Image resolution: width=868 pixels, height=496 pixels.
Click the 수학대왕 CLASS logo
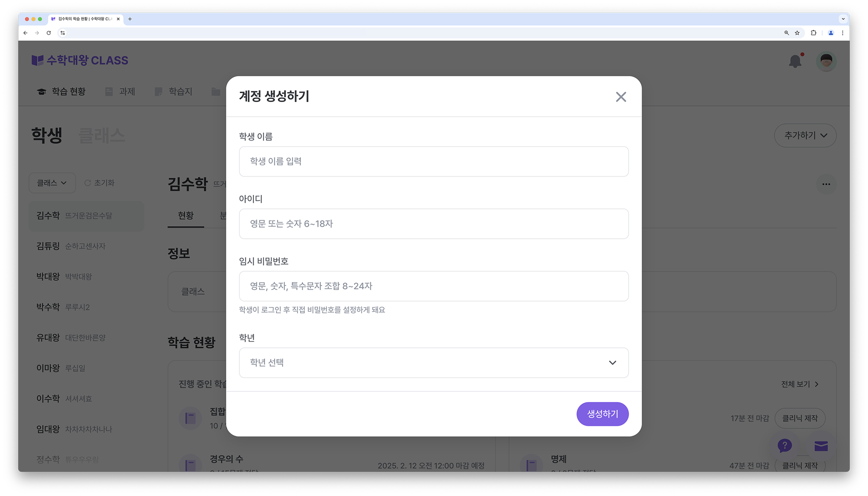[80, 61]
